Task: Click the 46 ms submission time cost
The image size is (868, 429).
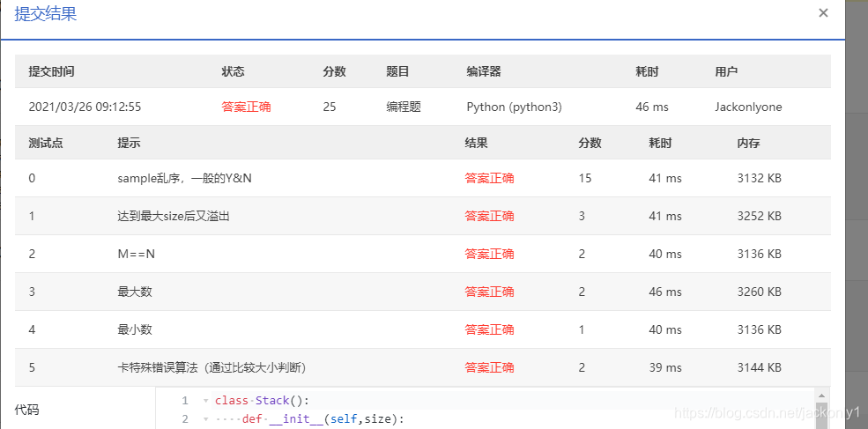Action: 652,107
